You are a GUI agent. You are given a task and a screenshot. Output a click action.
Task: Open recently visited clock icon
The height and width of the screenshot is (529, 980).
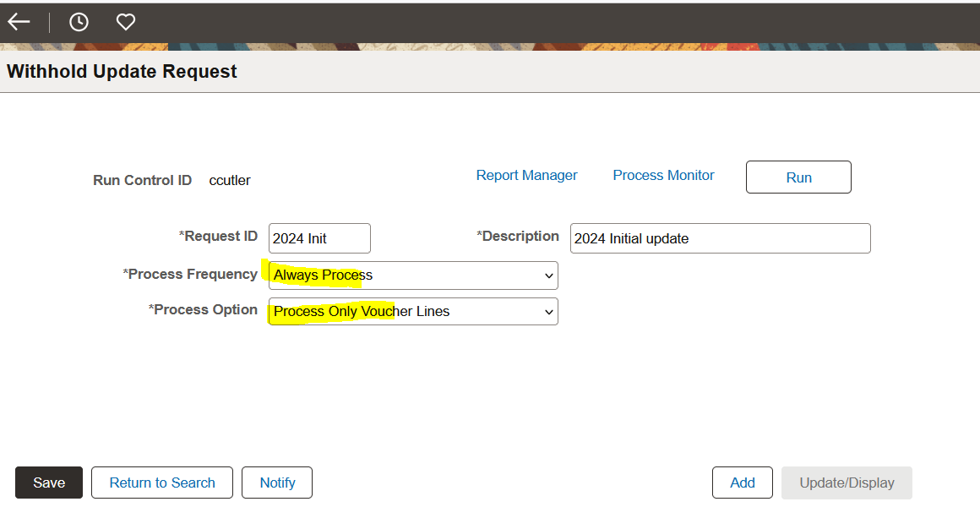[79, 22]
